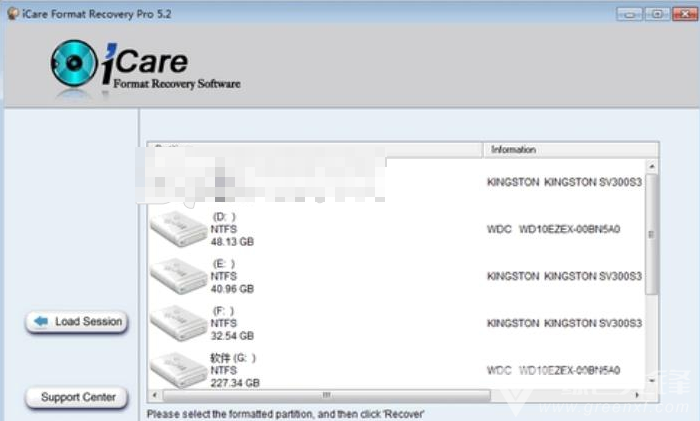Screen dimensions: 700x421
Task: Select the F: drive icon
Action: (x=179, y=323)
